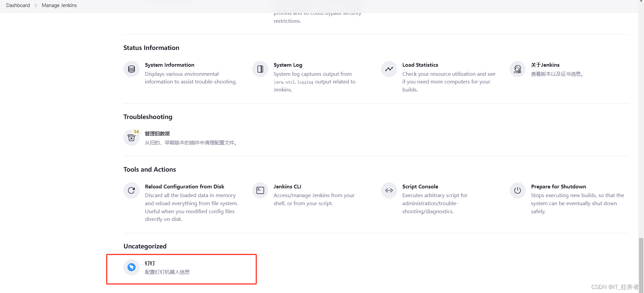The height and width of the screenshot is (293, 644).
Task: Select Prepare for Shutdown
Action: [558, 187]
